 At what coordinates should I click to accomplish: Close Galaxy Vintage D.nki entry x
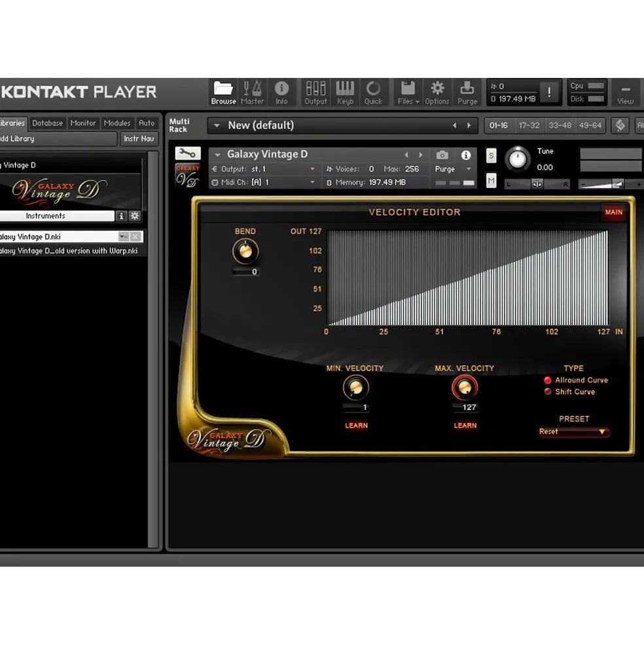[135, 236]
